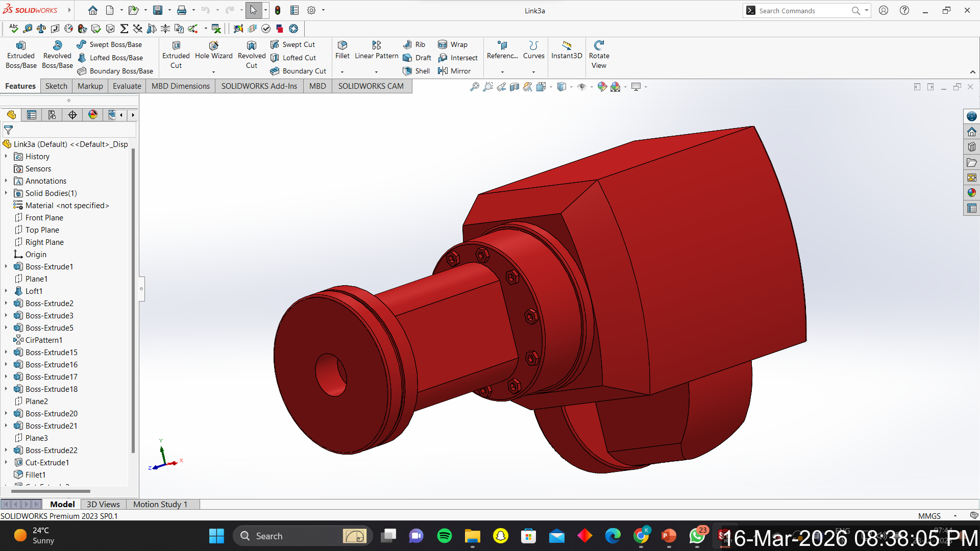Open the ConfigurationManager tab icon

click(x=52, y=115)
